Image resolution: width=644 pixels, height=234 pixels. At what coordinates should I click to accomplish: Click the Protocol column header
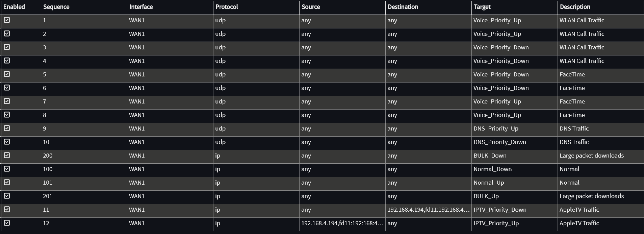point(227,7)
